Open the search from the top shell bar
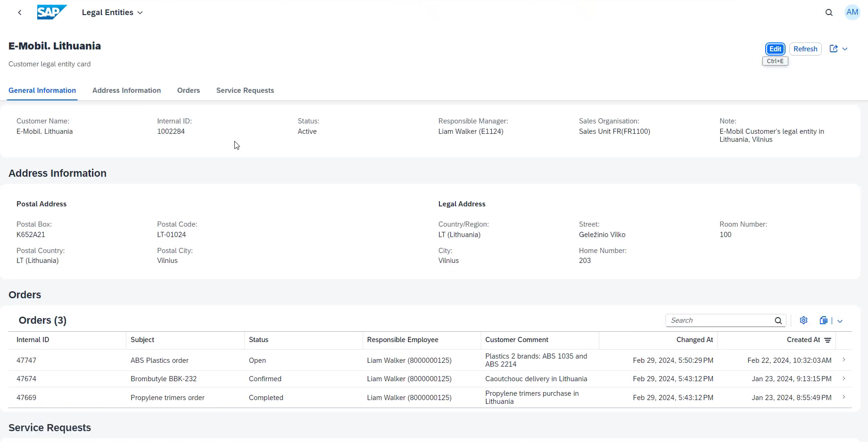The height and width of the screenshot is (442, 868). pos(829,12)
